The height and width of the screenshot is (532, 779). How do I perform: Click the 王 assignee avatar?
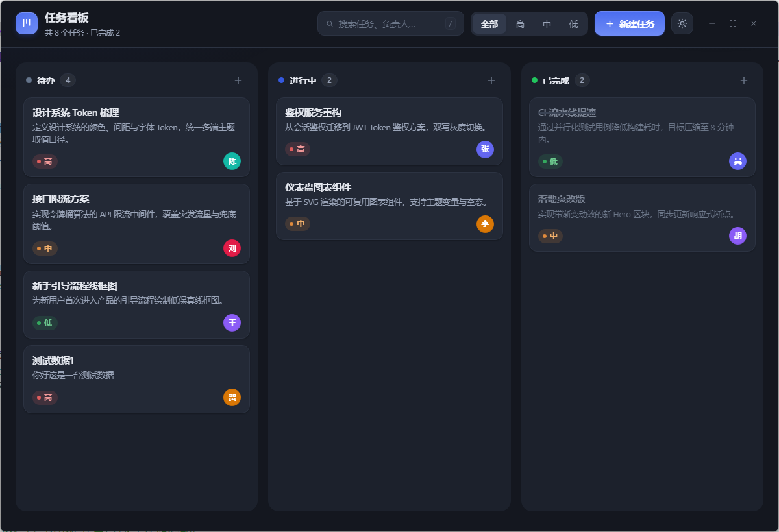[x=232, y=322]
